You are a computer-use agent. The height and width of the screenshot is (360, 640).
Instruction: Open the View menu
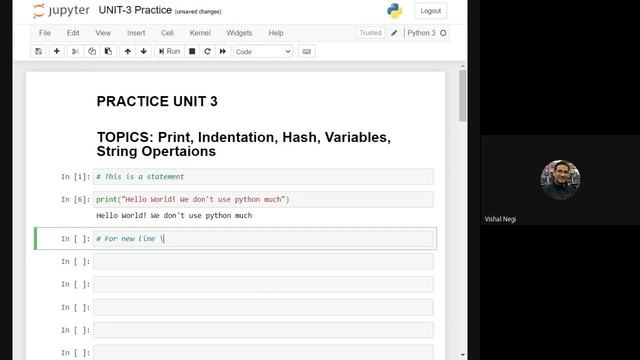(x=103, y=33)
